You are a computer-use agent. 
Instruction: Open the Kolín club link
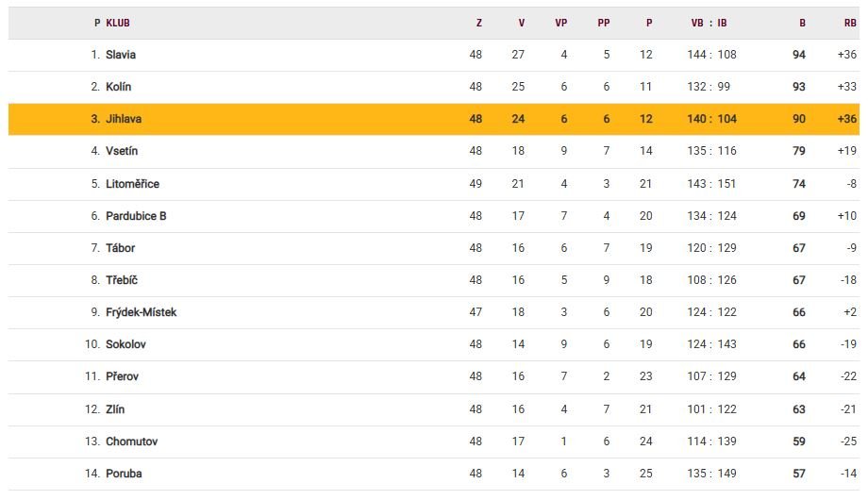119,87
